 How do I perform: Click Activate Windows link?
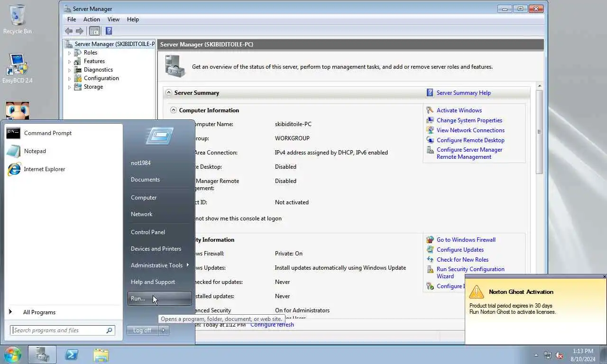click(x=459, y=110)
